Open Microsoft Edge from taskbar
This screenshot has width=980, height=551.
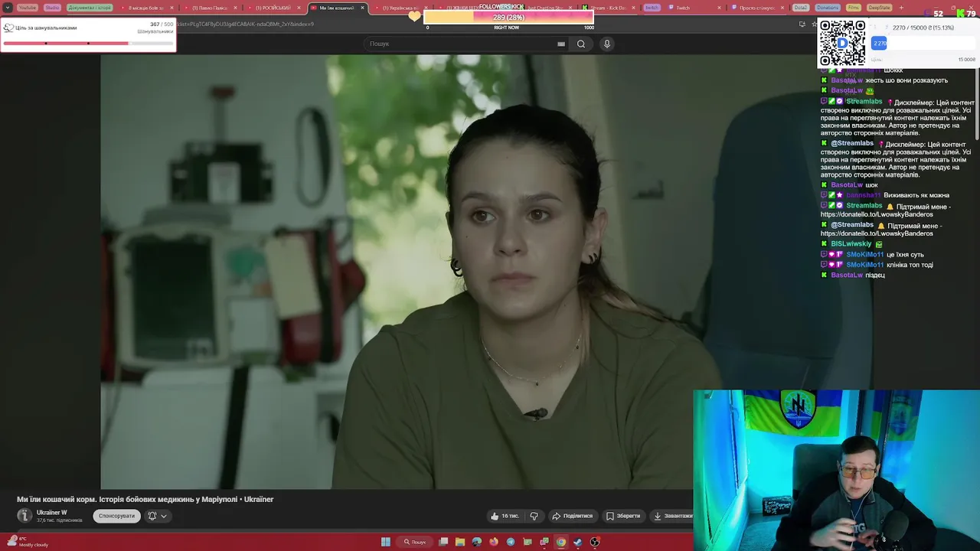[477, 542]
